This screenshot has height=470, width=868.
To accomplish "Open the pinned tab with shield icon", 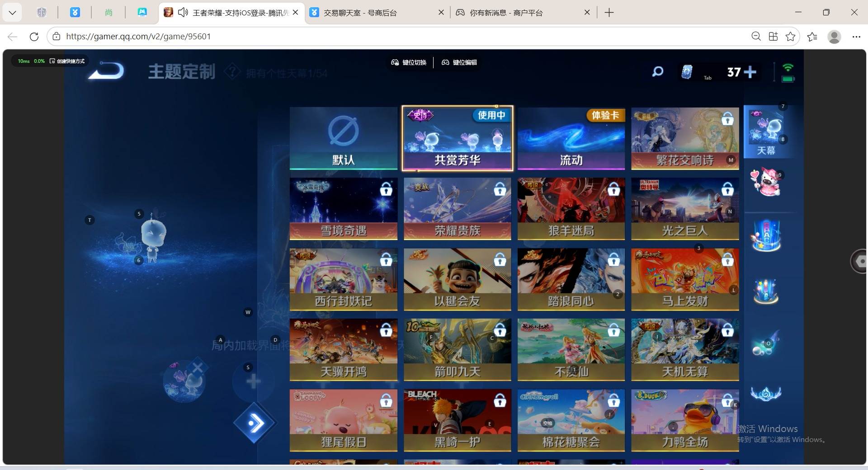I will [42, 13].
